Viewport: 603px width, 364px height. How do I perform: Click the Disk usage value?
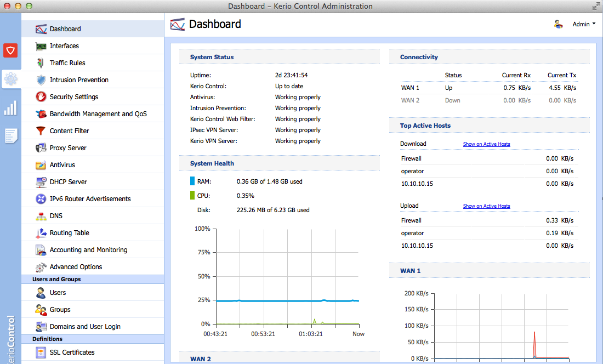273,210
